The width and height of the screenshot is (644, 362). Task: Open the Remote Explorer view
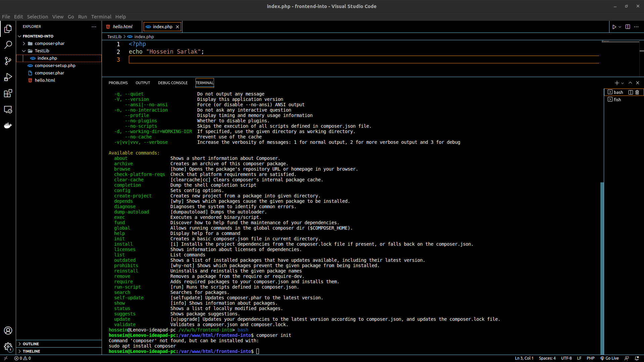pyautogui.click(x=8, y=109)
